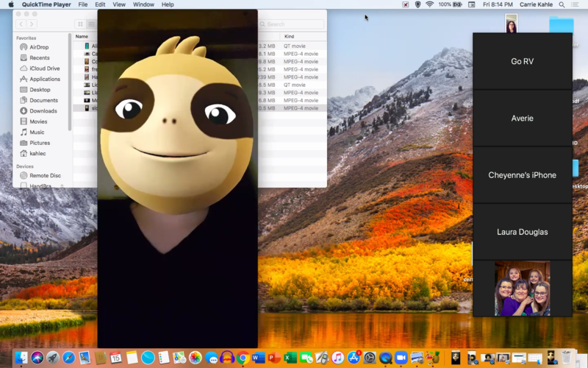Go forward in Finder window

coord(32,24)
